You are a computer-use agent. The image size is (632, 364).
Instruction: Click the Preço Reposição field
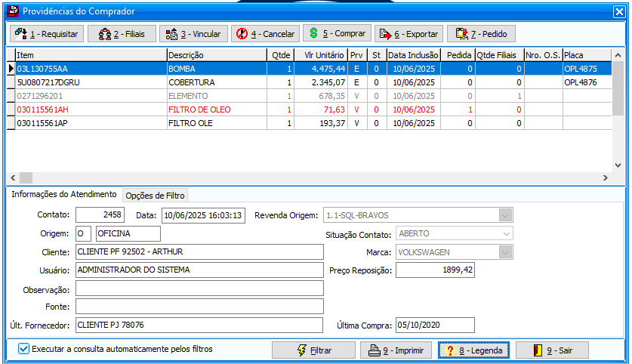click(x=435, y=270)
